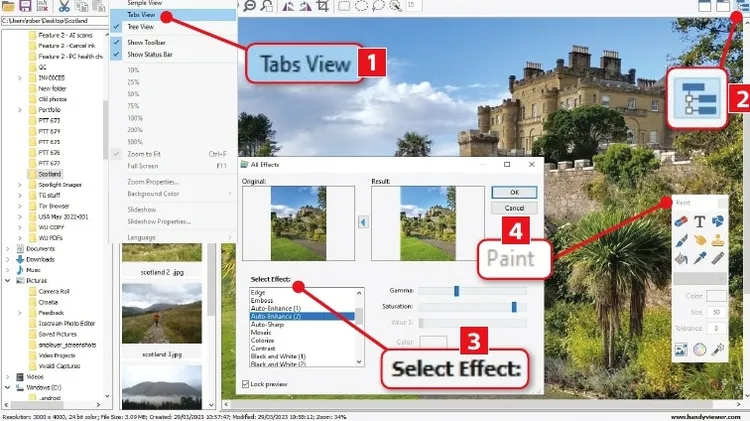Screen dimensions: 750x421
Task: Open the Language submenu
Action: pos(173,237)
